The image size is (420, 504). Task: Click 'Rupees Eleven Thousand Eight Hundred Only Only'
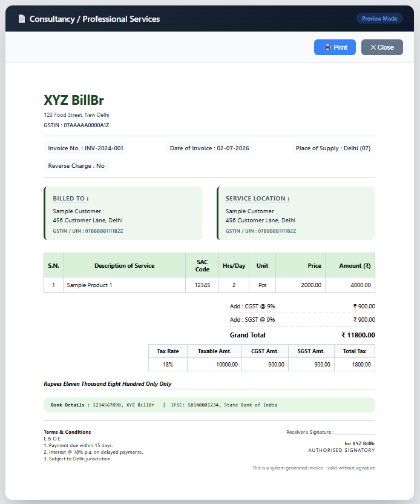(108, 384)
